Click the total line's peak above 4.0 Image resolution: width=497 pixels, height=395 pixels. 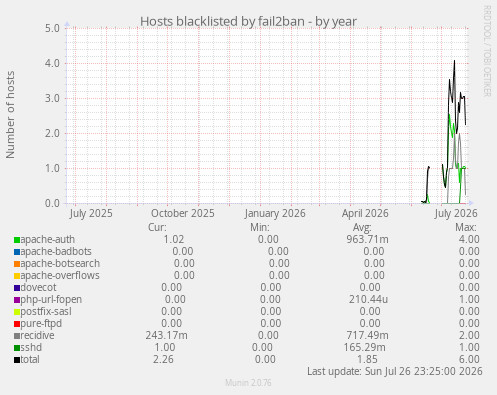454,61
